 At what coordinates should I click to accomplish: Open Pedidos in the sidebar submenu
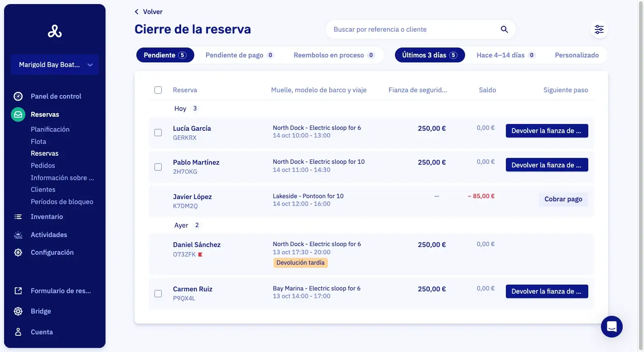[43, 166]
